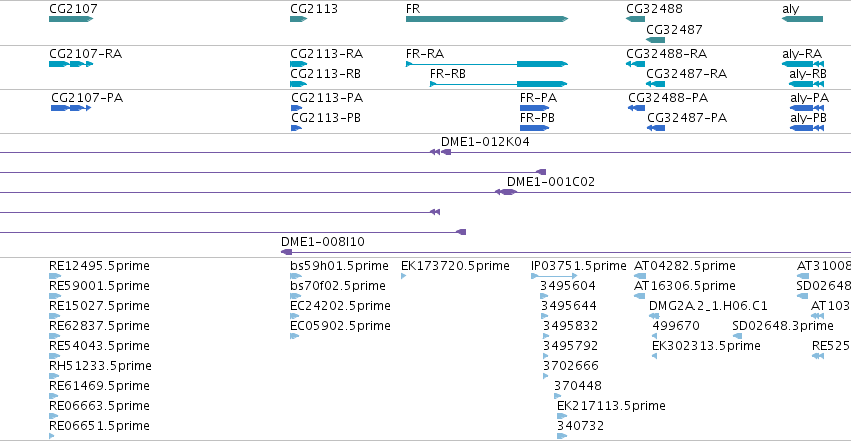Image resolution: width=851 pixels, height=441 pixels.
Task: Open EST bs70f02.5prime
Action: coord(295,296)
